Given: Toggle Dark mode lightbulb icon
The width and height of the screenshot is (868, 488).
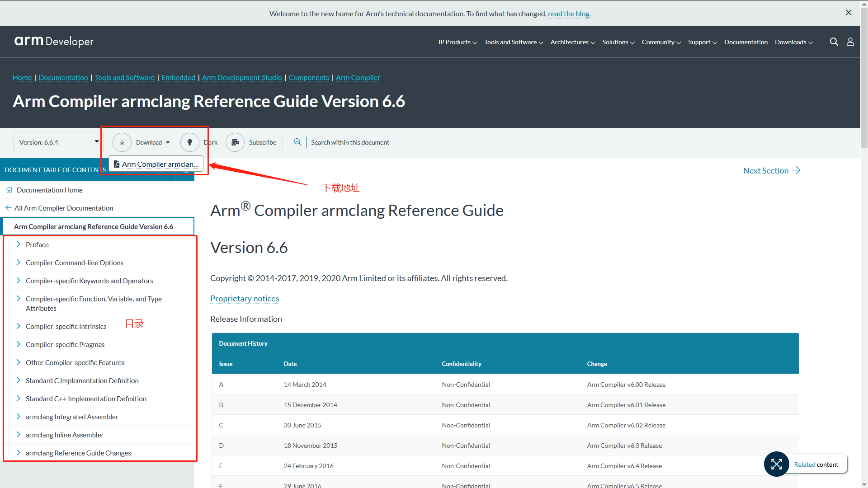Looking at the screenshot, I should tap(190, 142).
